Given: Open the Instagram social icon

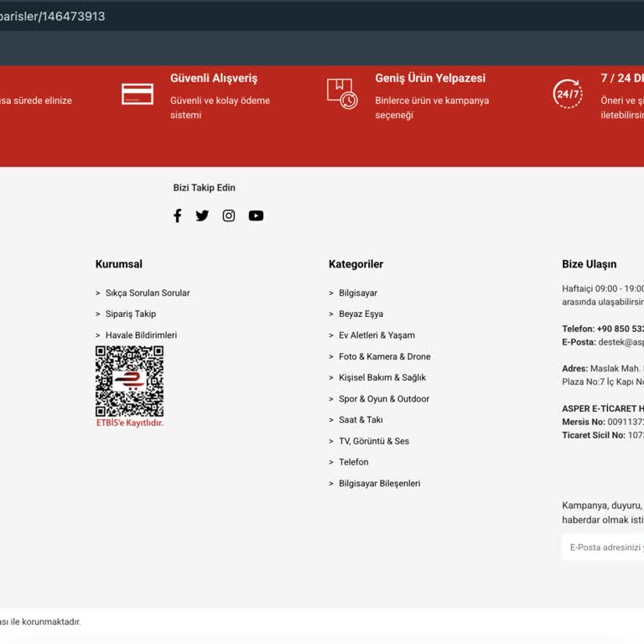Looking at the screenshot, I should coord(229,216).
